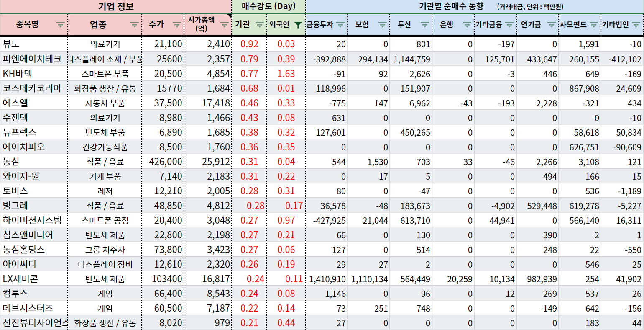Open the 주가 column filter dropdown
The image size is (644, 330).
[x=177, y=25]
